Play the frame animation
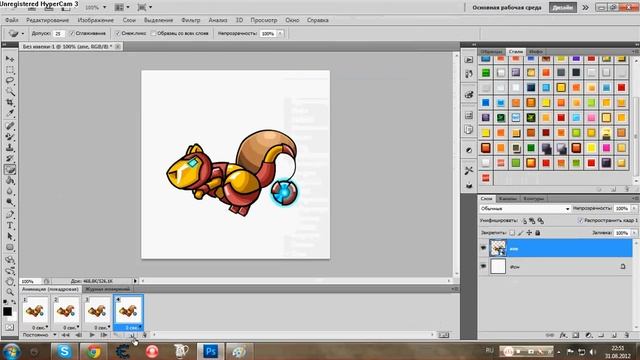Screen dimensions: 640x360 (92, 335)
